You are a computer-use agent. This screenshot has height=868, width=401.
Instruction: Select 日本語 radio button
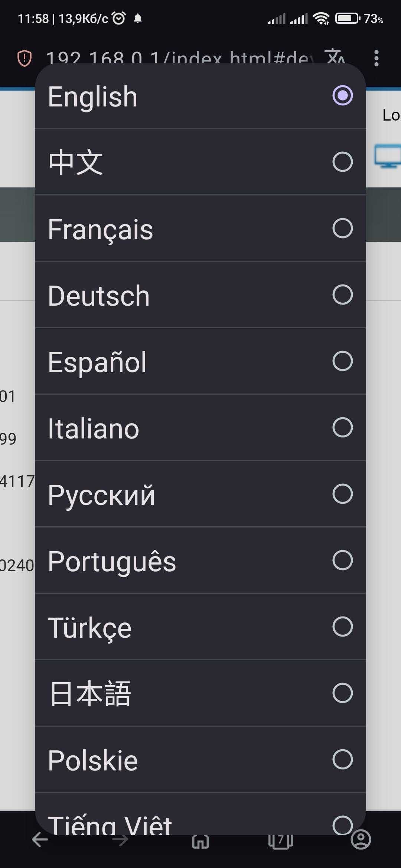(342, 693)
